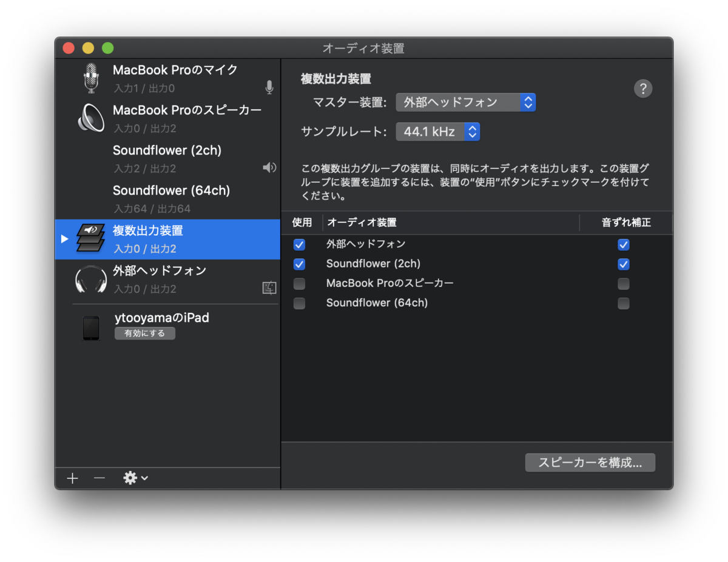The image size is (728, 562).
Task: Click the MacBook Pro speaker device icon
Action: [x=91, y=118]
